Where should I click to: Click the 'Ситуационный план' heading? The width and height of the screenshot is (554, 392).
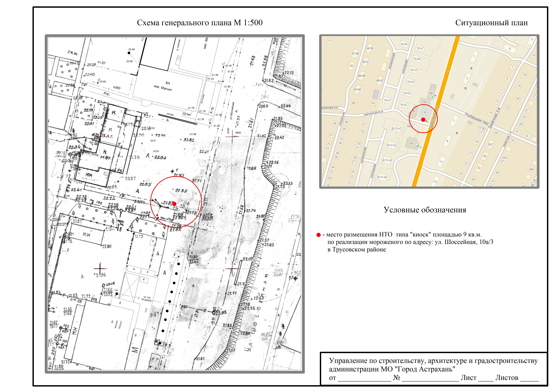491,23
